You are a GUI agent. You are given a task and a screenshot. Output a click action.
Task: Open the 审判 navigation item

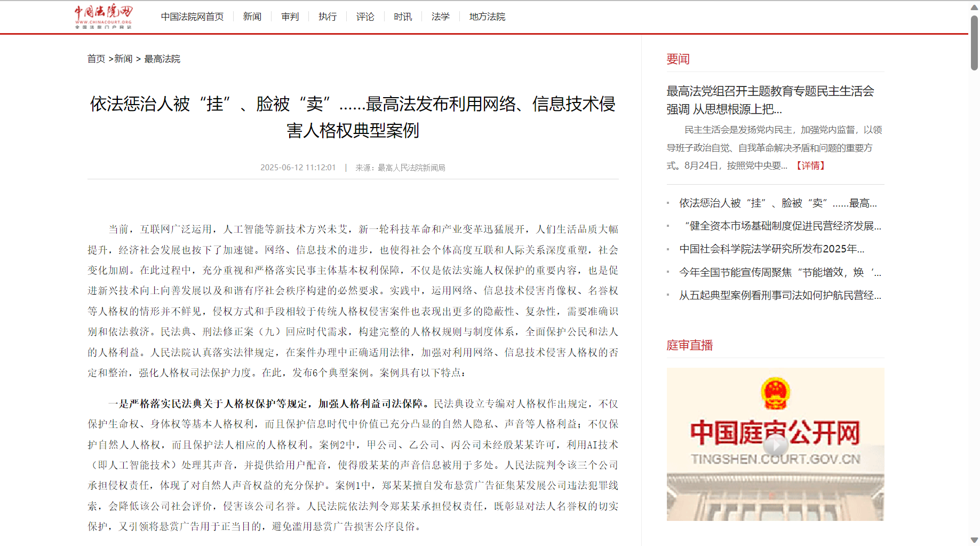tap(290, 17)
